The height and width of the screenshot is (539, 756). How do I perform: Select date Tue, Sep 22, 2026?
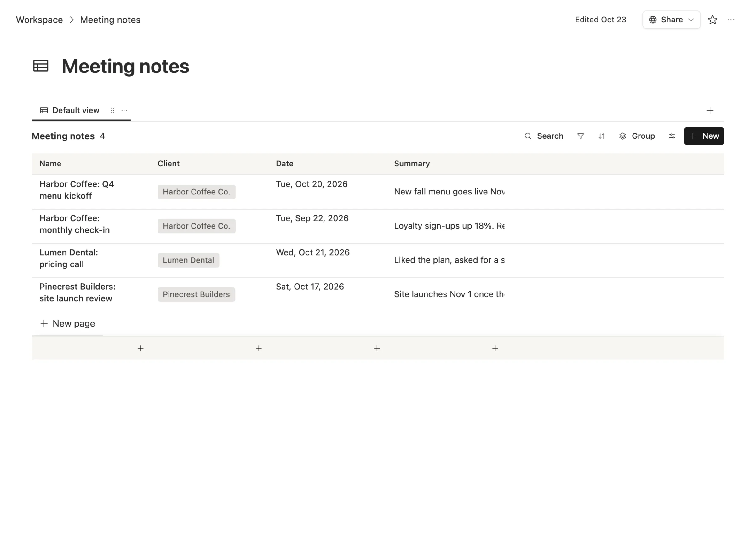point(312,218)
